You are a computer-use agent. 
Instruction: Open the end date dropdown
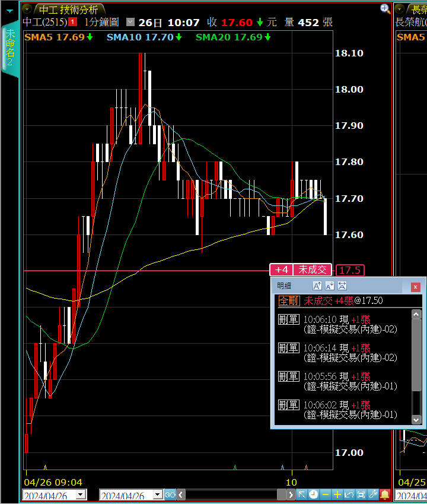(158, 495)
